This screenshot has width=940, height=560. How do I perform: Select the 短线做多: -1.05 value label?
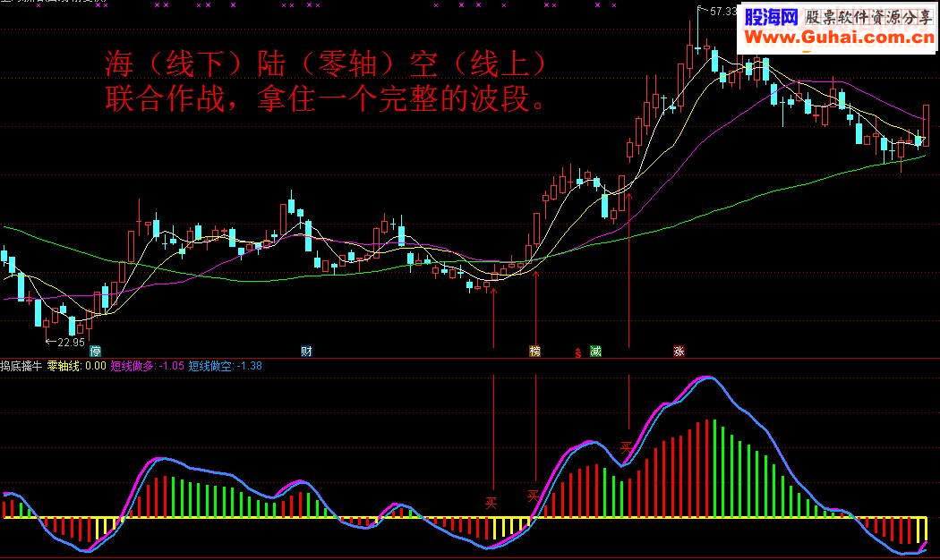(148, 366)
